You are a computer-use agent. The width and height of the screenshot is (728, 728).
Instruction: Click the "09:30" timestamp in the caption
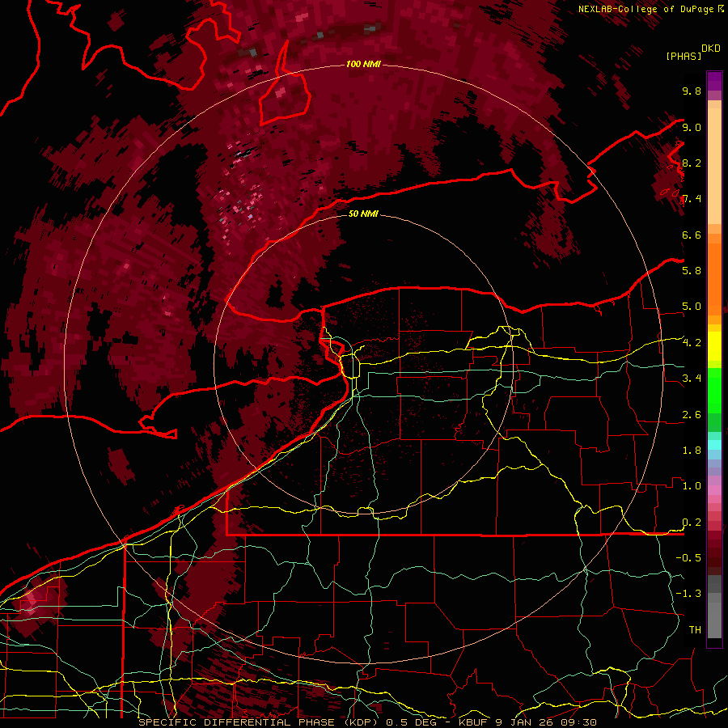pos(578,722)
